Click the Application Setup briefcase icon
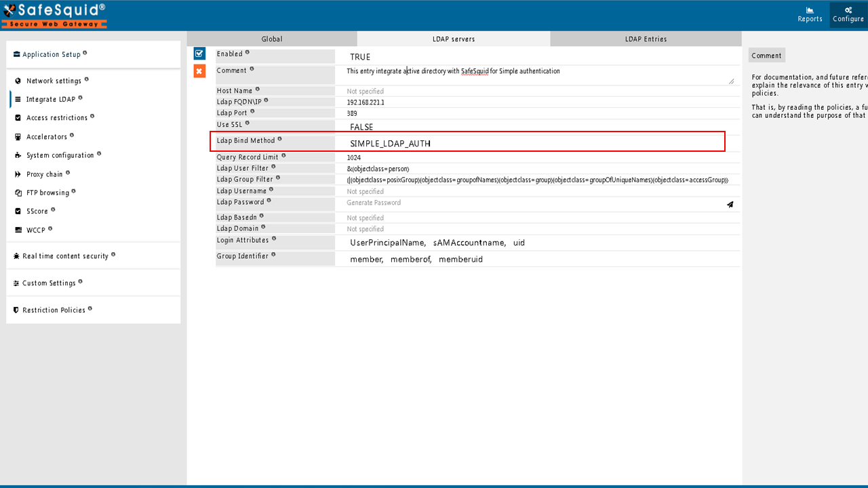 pos(16,54)
